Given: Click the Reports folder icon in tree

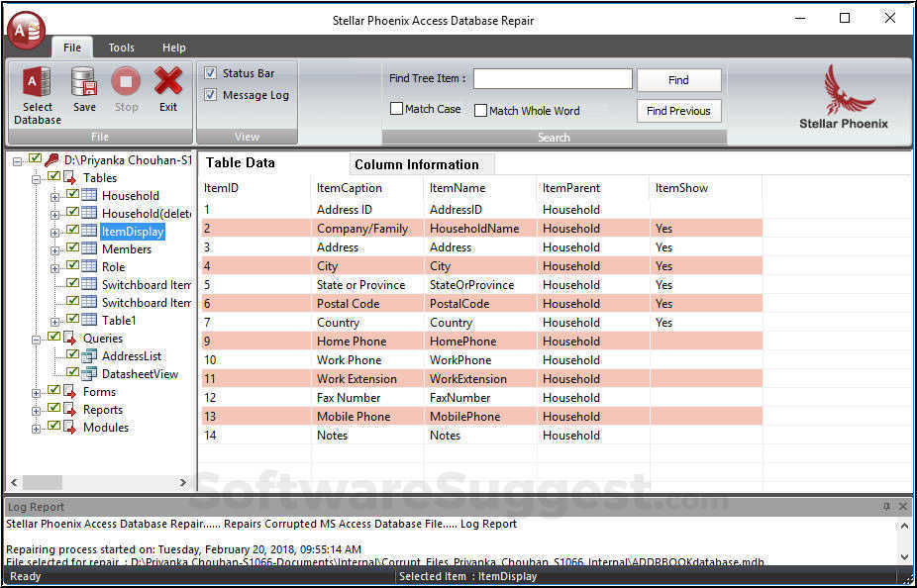Looking at the screenshot, I should point(70,410).
